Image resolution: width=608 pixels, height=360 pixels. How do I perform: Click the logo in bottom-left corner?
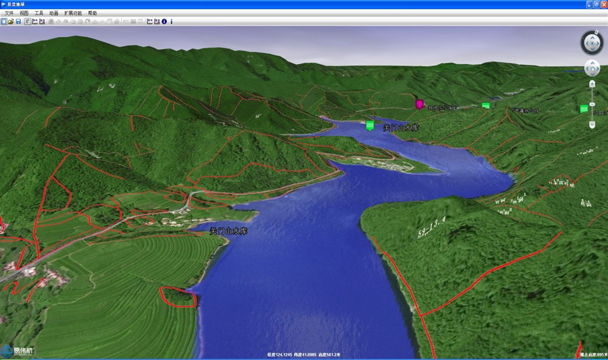[x=17, y=351]
